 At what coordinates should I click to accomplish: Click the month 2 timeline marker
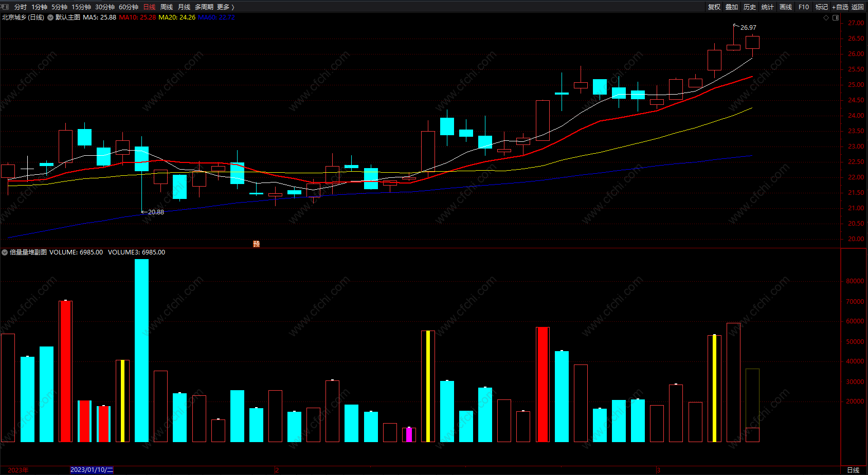277,470
